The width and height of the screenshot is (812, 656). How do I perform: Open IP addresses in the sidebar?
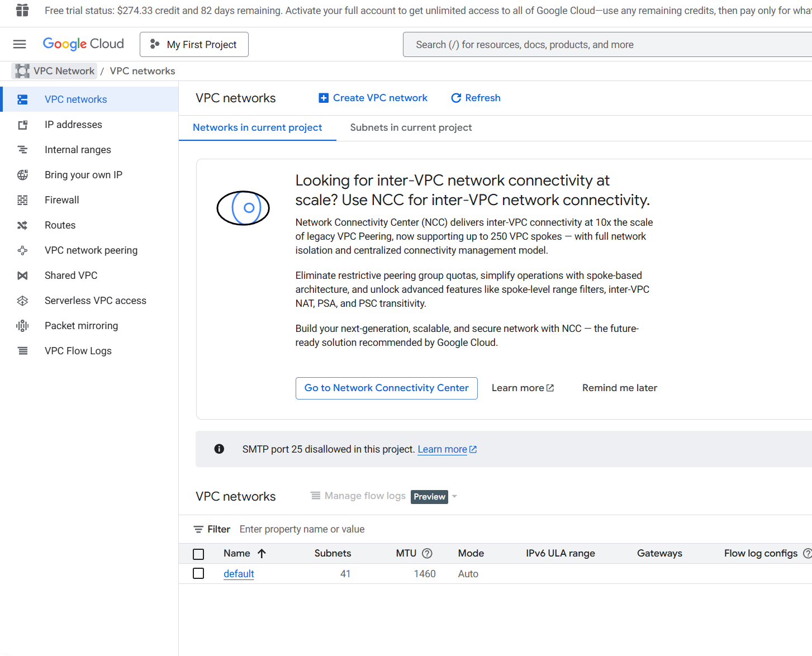(x=89, y=125)
